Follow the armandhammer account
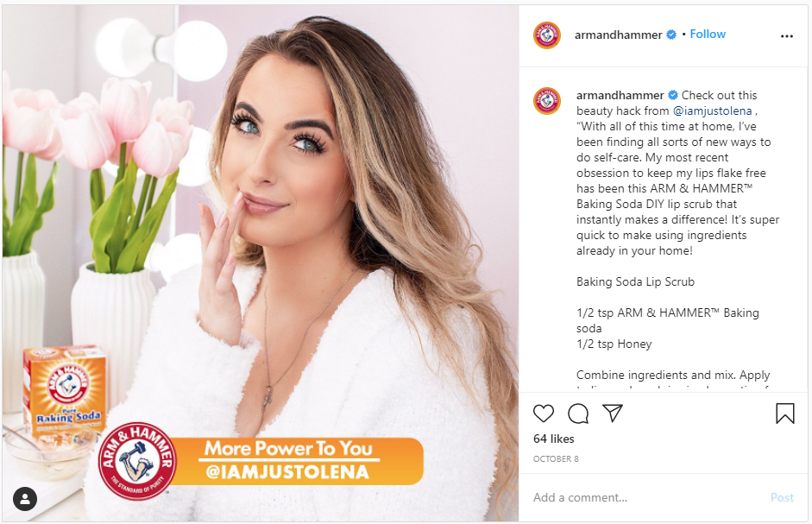Viewport: 812px width, 524px height. point(708,35)
